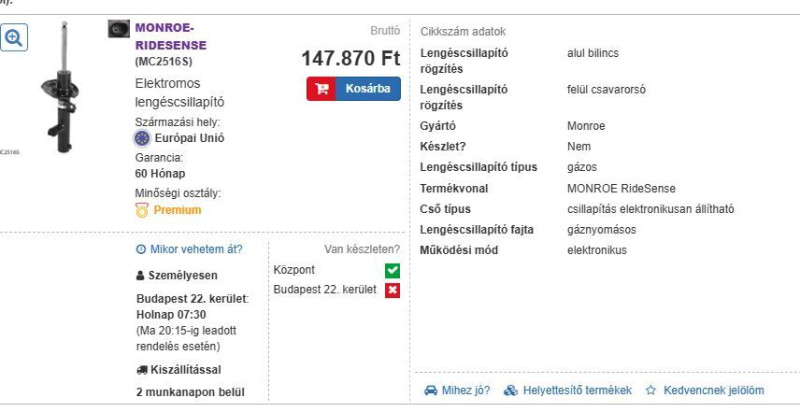This screenshot has width=800, height=412.
Task: Click the Személyesen pickup person icon
Action: (x=140, y=276)
